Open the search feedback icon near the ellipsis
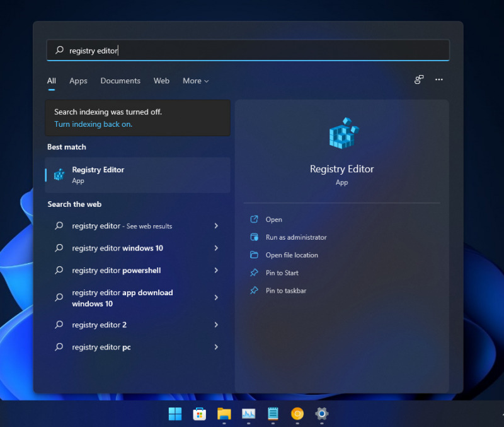This screenshot has height=427, width=504. 419,79
